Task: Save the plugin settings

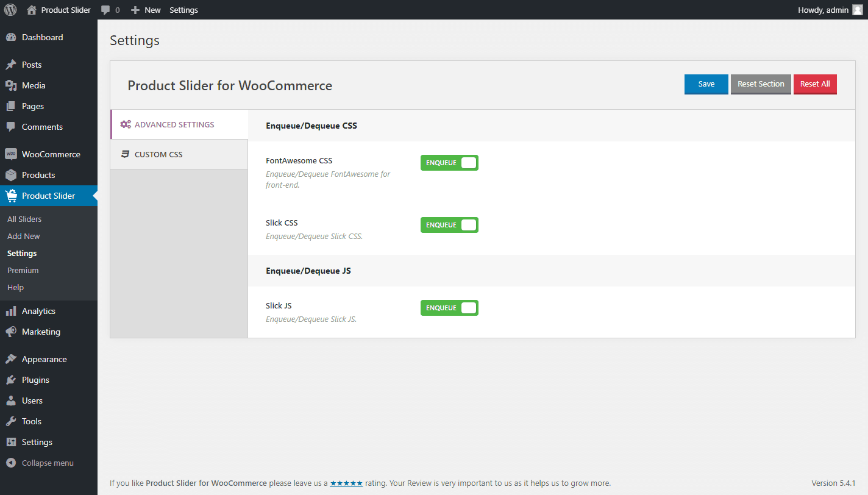Action: click(706, 84)
